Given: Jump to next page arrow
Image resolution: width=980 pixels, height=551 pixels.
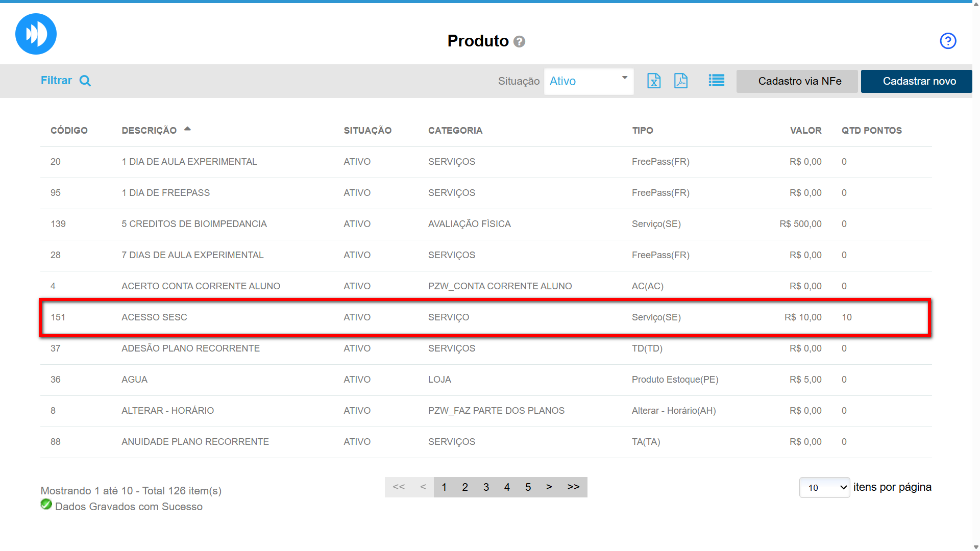Looking at the screenshot, I should [x=549, y=487].
